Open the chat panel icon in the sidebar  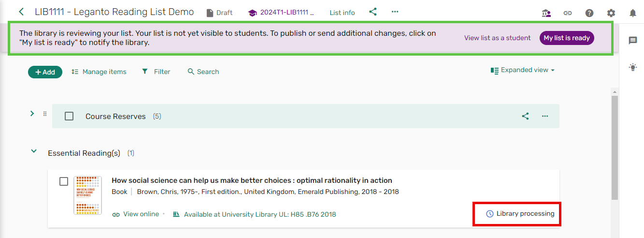click(632, 41)
